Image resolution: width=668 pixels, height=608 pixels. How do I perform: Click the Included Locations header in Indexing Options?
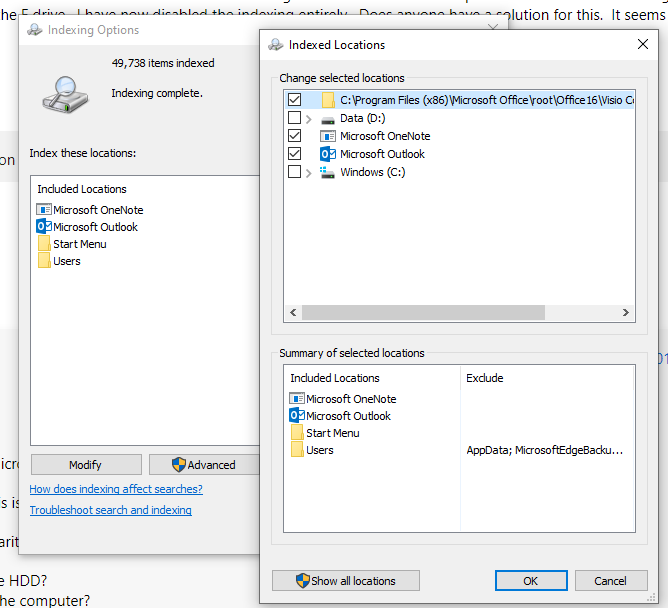(x=82, y=189)
